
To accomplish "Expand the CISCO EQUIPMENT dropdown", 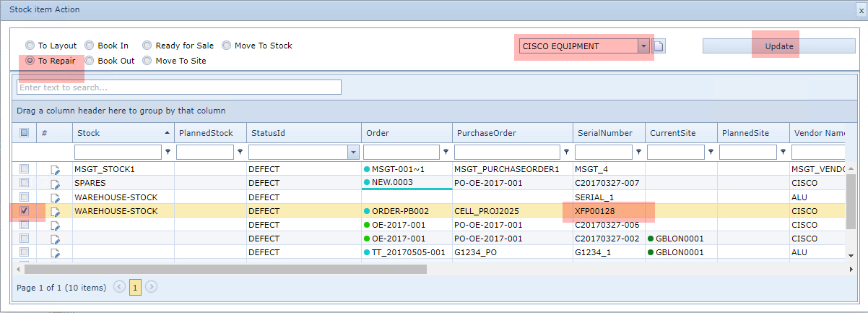I will (x=643, y=46).
